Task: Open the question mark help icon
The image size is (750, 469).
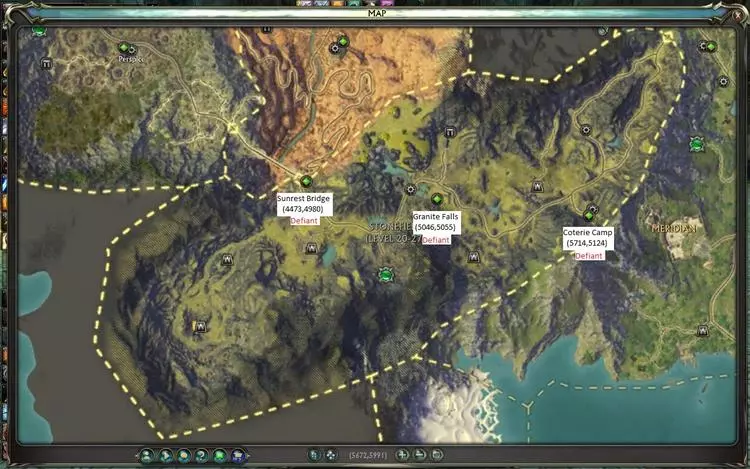Action: click(202, 456)
